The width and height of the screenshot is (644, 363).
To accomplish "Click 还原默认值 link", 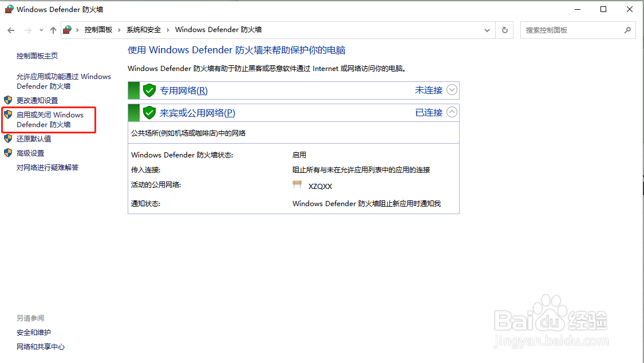I will pyautogui.click(x=34, y=139).
